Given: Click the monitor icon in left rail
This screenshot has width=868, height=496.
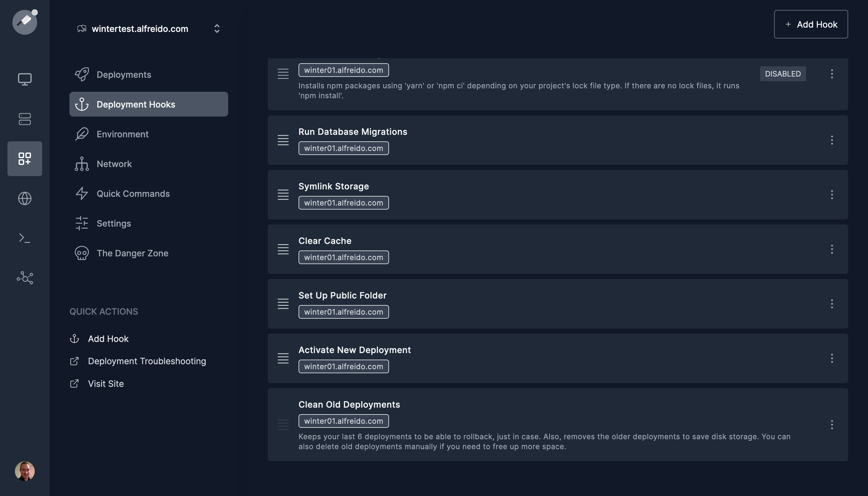Looking at the screenshot, I should point(24,79).
